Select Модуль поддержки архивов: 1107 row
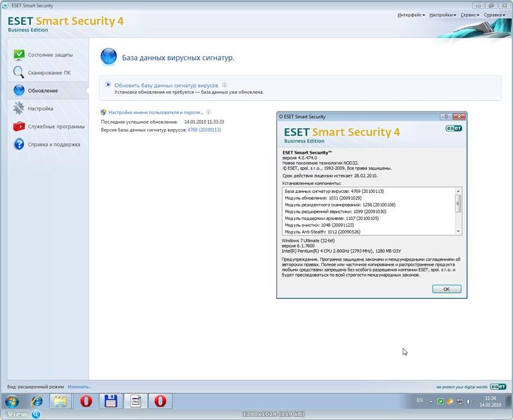The height and width of the screenshot is (420, 513). pyautogui.click(x=332, y=218)
